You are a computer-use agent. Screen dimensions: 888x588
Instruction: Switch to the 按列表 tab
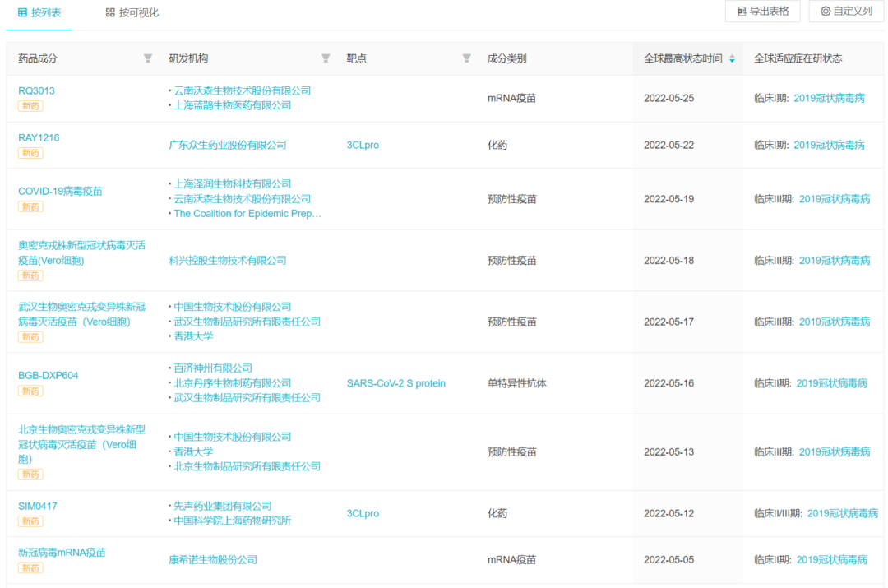pos(39,12)
